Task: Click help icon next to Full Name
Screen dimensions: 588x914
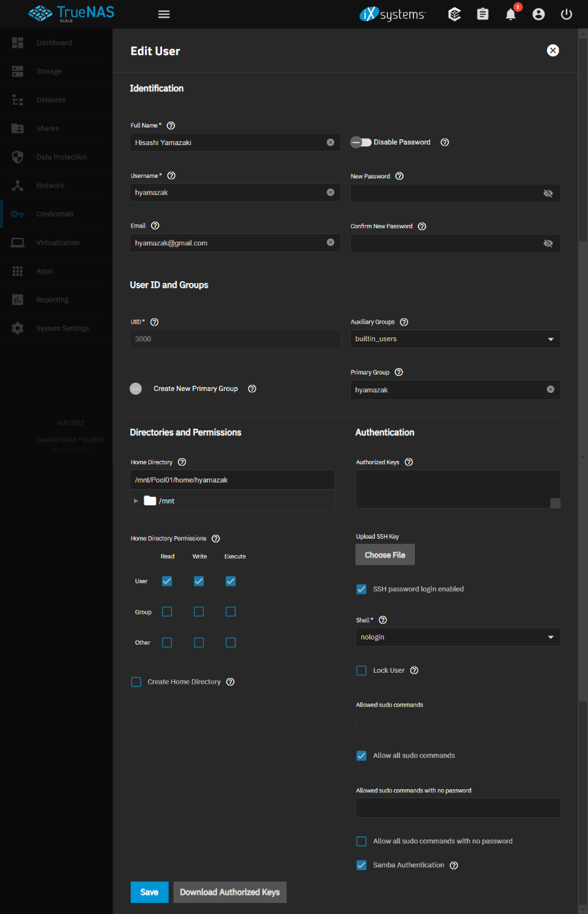Action: pyautogui.click(x=171, y=126)
